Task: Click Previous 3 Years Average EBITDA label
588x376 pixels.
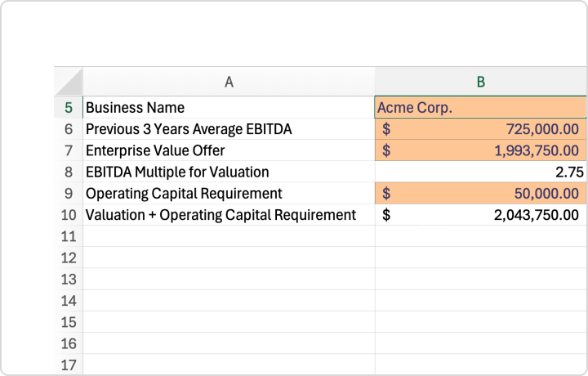Action: [x=229, y=129]
